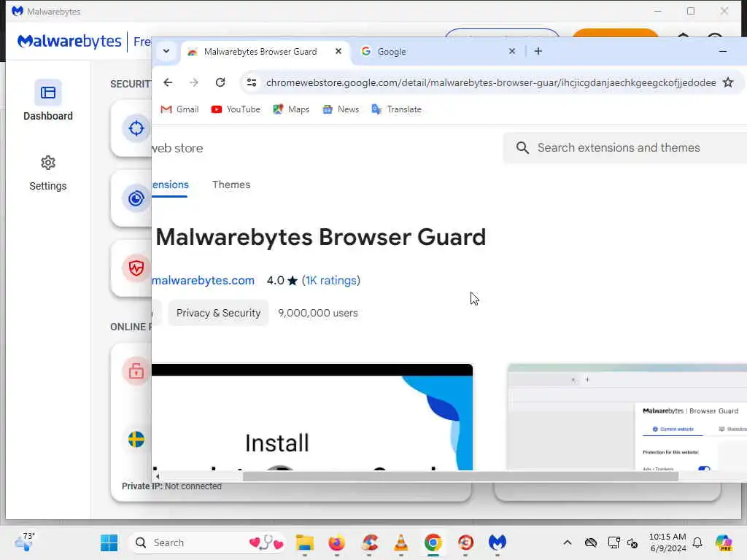
Task: Click the Install Browser Guard preview image
Action: (x=312, y=416)
